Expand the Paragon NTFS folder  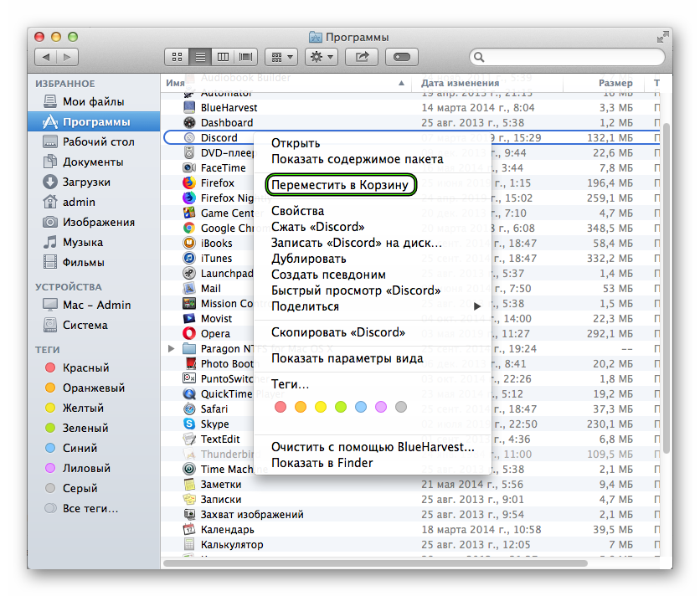click(171, 349)
